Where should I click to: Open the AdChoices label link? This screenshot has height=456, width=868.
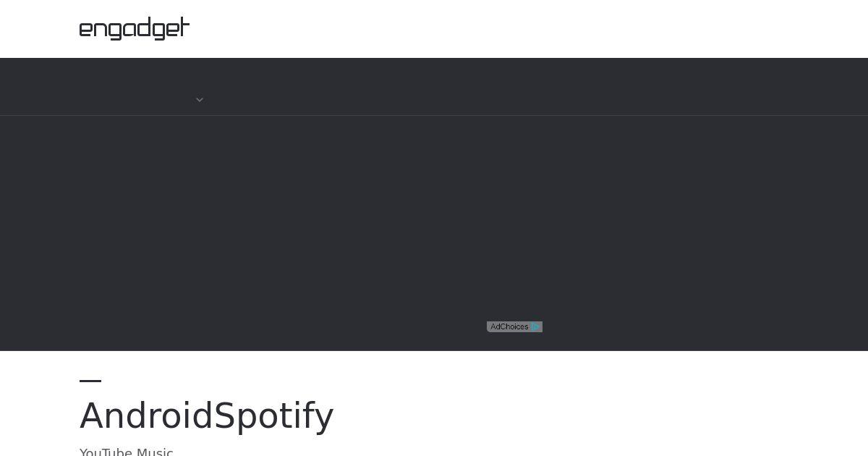509,327
